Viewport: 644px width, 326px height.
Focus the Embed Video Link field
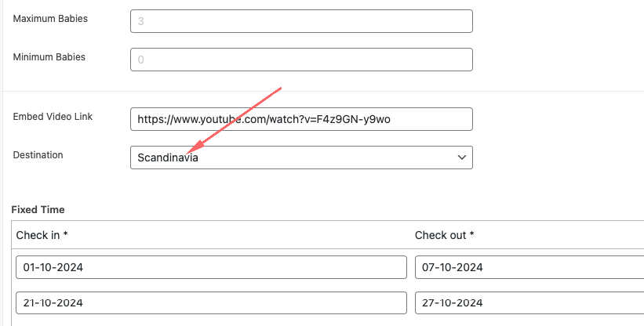point(301,119)
